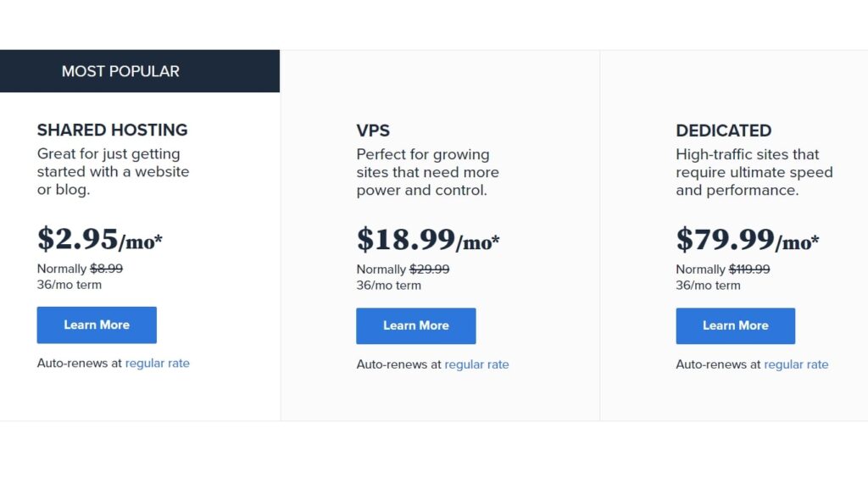
Task: Click the $18.99/mo price
Action: point(428,240)
